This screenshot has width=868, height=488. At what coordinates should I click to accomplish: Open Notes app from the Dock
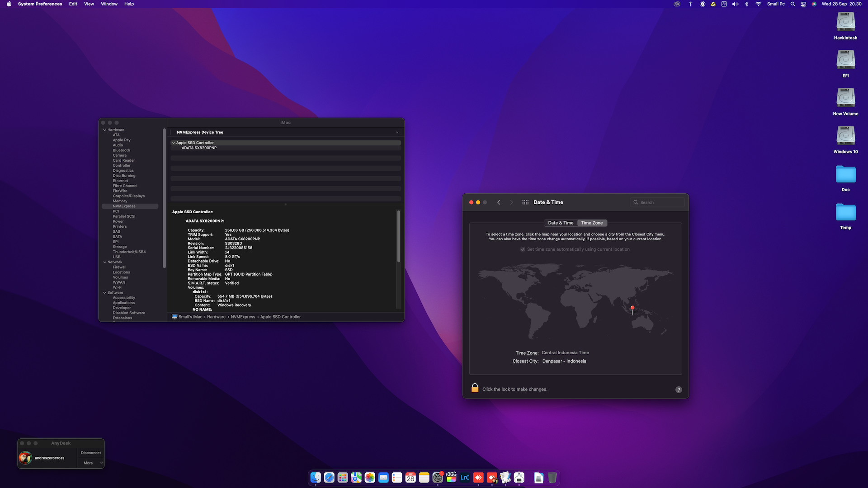tap(424, 478)
